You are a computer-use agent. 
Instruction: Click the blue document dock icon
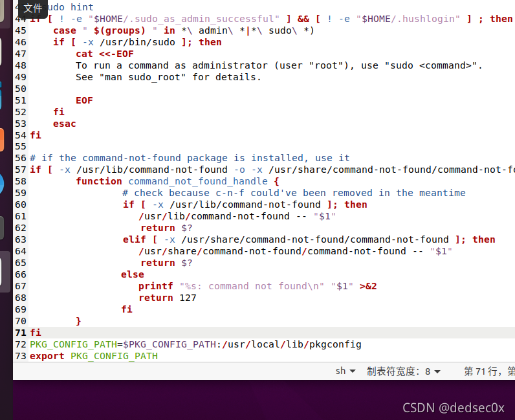point(1,96)
